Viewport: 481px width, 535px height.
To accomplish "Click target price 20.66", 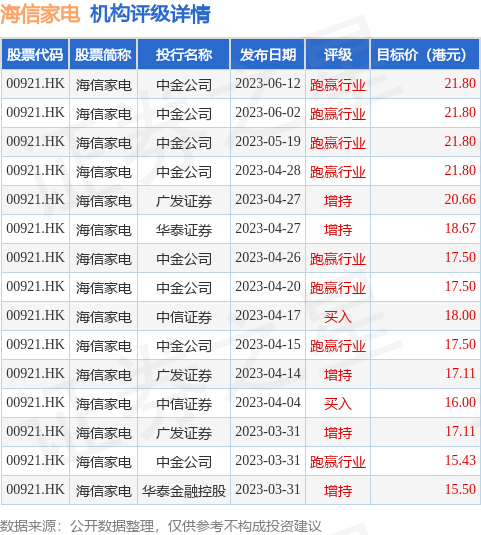I will click(460, 200).
